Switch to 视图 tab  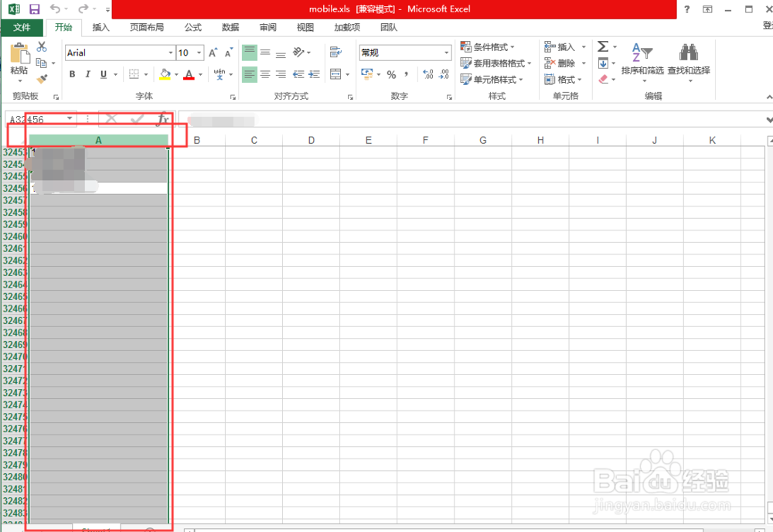305,27
